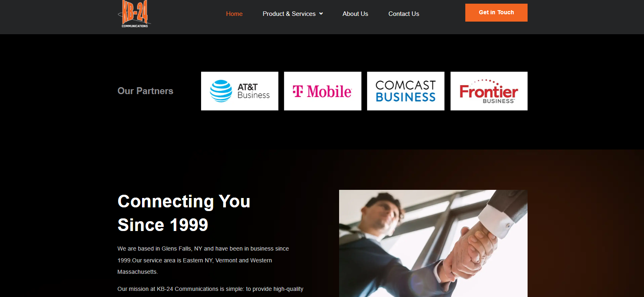
Task: Select the Comcast Business partner logo
Action: pyautogui.click(x=406, y=91)
